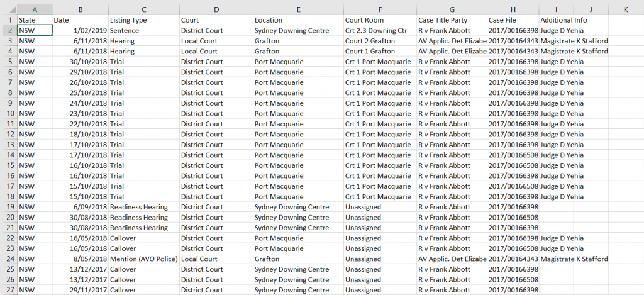Click column K header

pyautogui.click(x=626, y=9)
